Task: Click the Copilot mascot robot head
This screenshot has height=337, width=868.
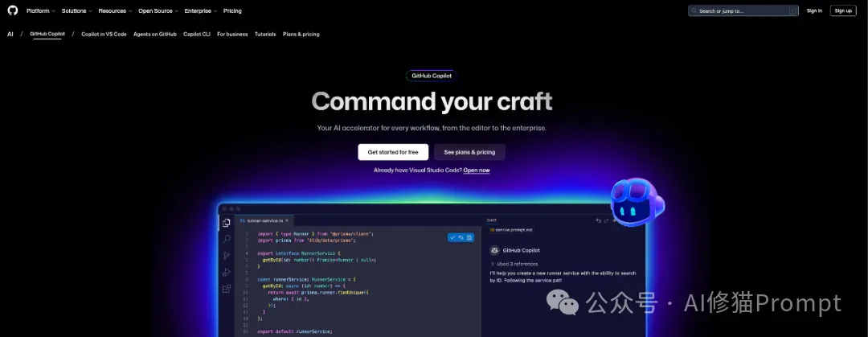Action: [637, 203]
